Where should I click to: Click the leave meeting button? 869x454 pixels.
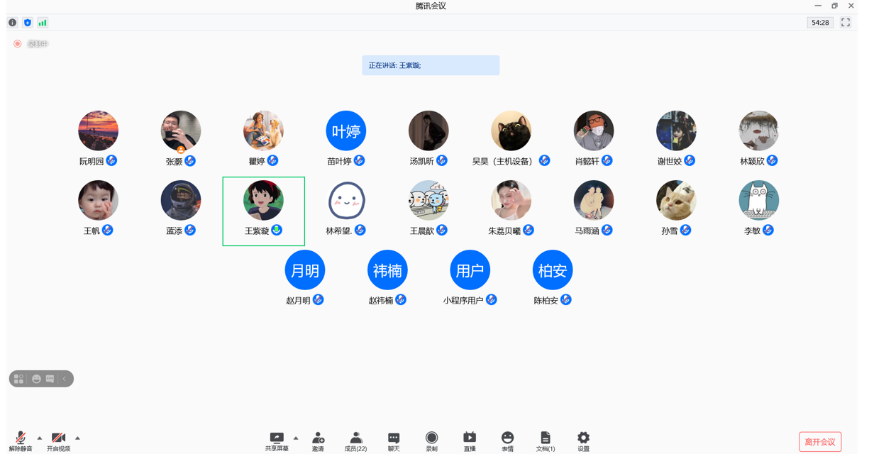820,441
